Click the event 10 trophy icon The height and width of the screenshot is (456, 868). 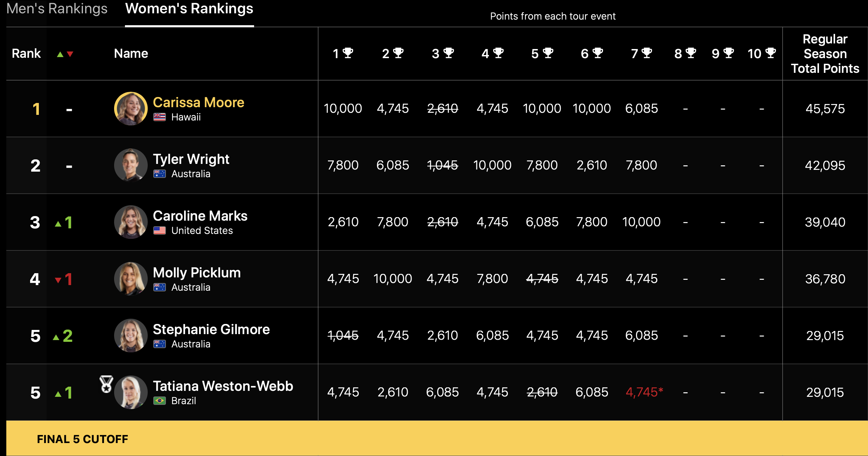point(771,53)
